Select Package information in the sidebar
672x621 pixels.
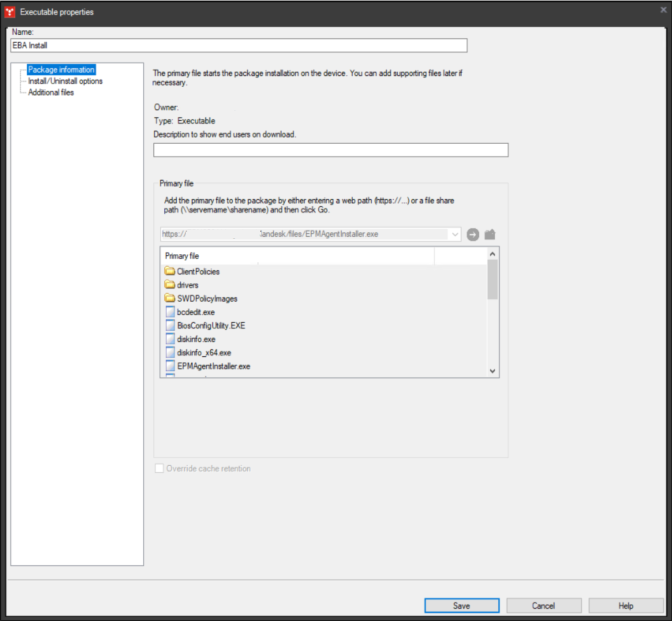coord(61,69)
